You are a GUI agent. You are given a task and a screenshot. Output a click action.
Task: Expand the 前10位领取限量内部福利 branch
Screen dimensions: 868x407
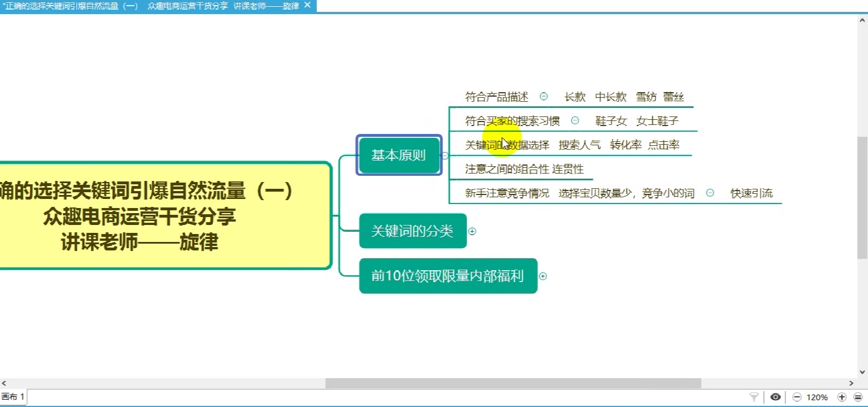coord(543,276)
